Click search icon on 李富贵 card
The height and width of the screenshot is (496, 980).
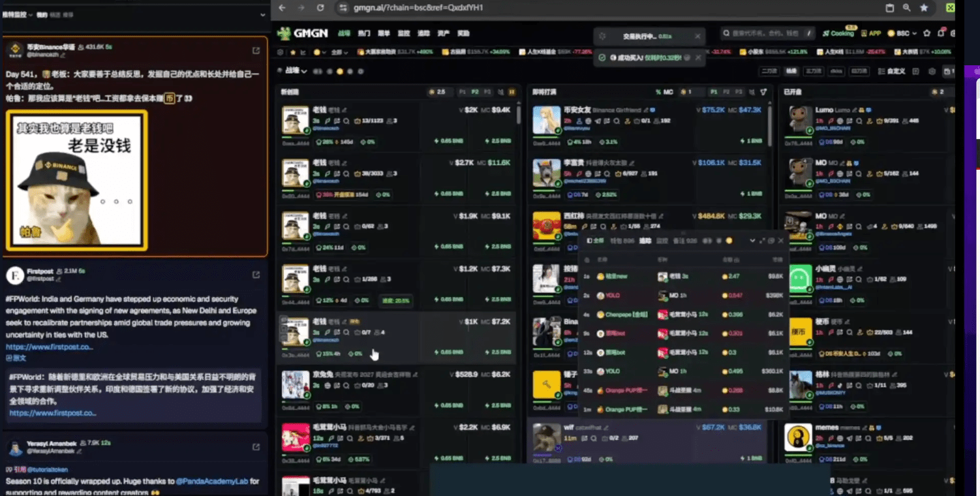click(607, 174)
